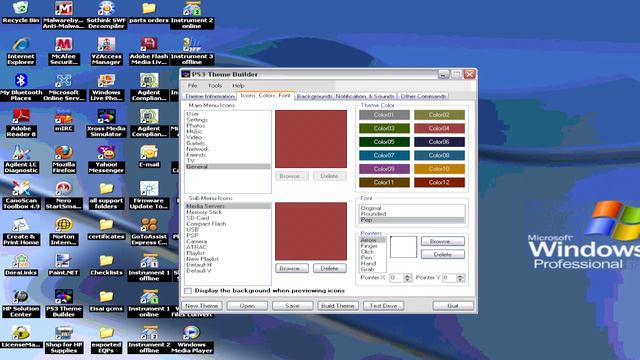Open Windows Media Player icon
Viewport: 640px width, 360px height.
(x=191, y=339)
